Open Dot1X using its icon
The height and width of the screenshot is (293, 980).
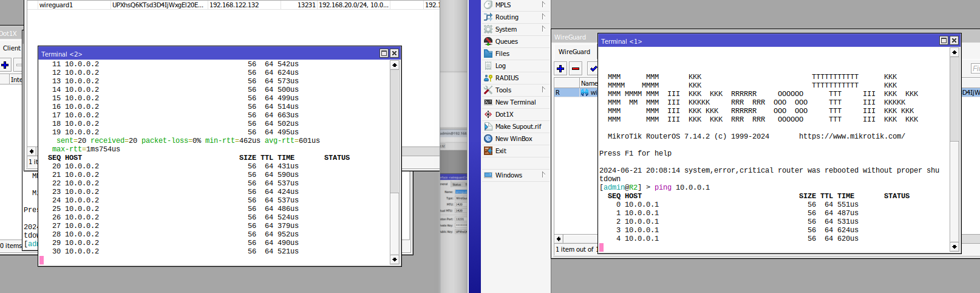[488, 114]
